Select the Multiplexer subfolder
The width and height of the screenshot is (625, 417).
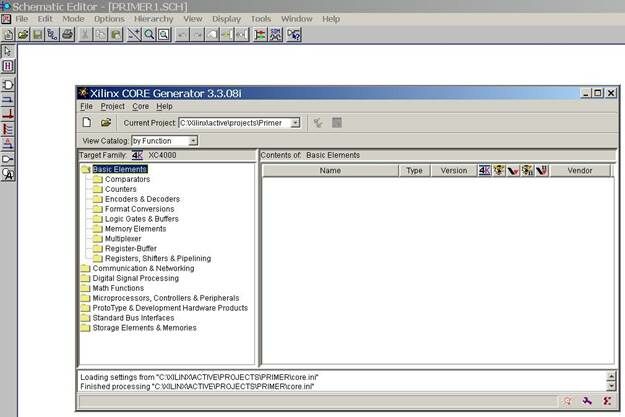[123, 238]
